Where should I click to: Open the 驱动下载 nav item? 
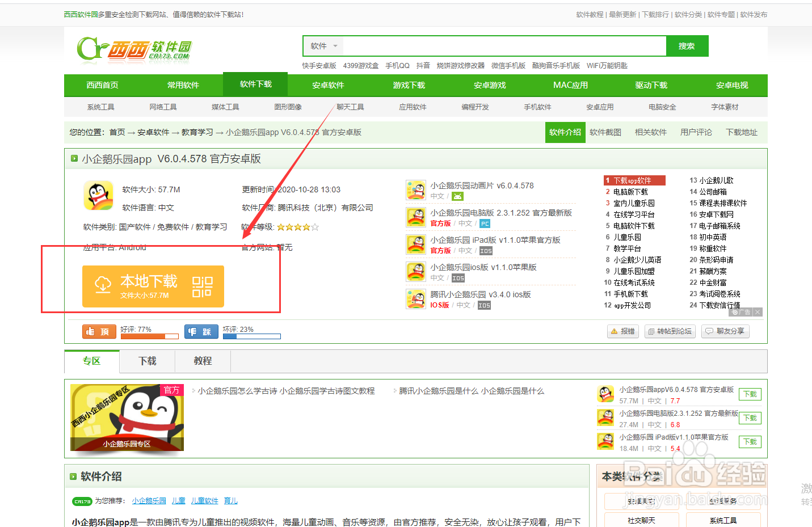pyautogui.click(x=651, y=85)
